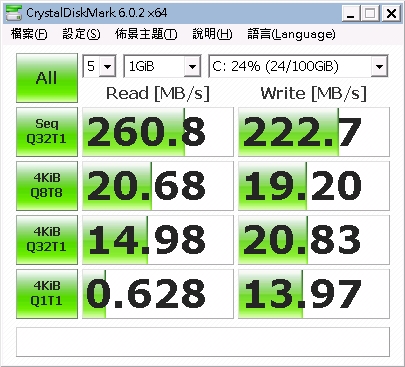Viewport: 405px width, 367px height.
Task: Maximize the CrystalDiskMark window
Action: (370, 14)
